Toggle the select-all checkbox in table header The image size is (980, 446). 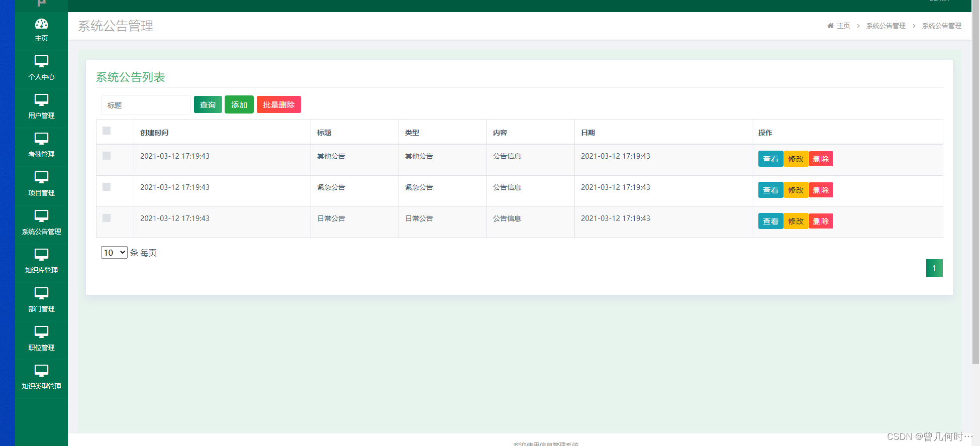tap(107, 131)
